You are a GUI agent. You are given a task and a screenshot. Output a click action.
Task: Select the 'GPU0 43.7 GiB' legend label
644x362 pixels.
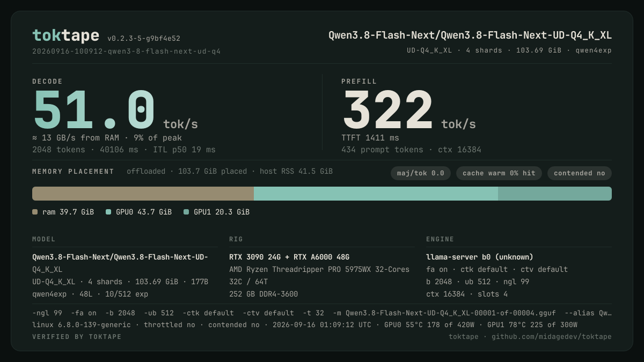tap(144, 212)
